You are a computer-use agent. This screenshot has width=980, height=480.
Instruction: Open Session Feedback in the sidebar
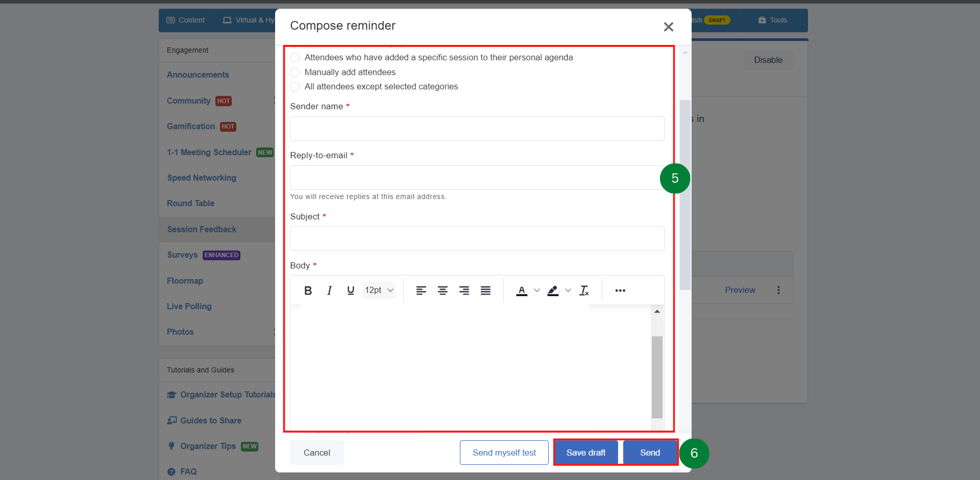202,229
